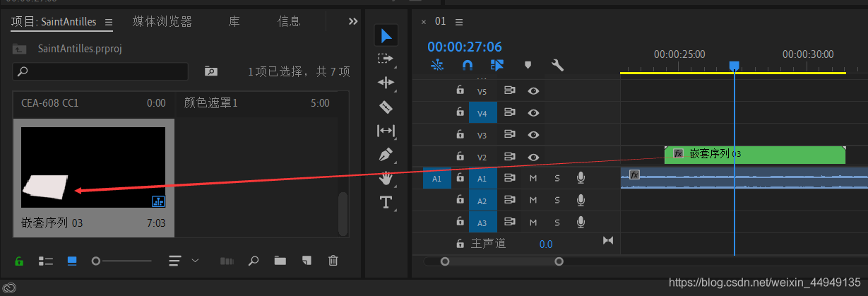Click the New Item icon

[x=307, y=261]
